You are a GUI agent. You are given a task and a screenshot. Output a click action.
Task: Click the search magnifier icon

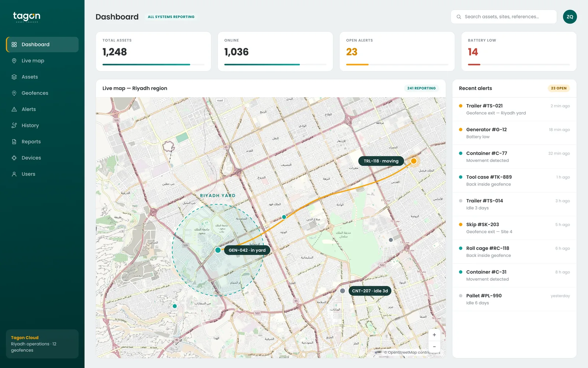pos(459,17)
